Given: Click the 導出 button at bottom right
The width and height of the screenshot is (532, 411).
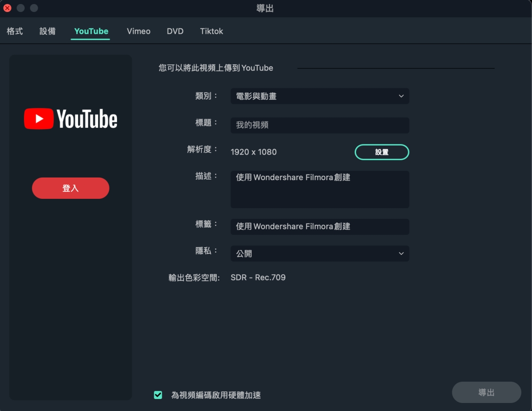Looking at the screenshot, I should point(486,392).
